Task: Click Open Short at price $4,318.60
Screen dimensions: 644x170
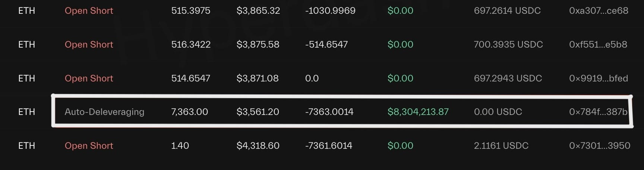Action: point(89,146)
